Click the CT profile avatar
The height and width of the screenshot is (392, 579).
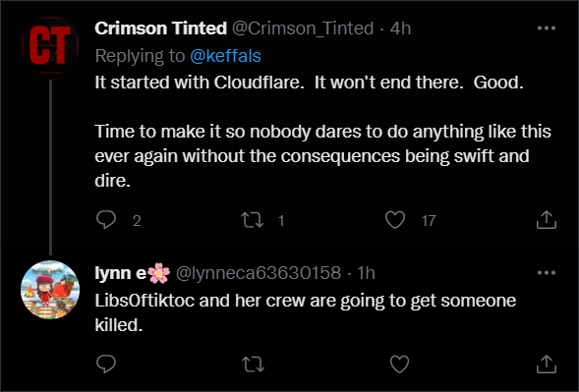[50, 45]
